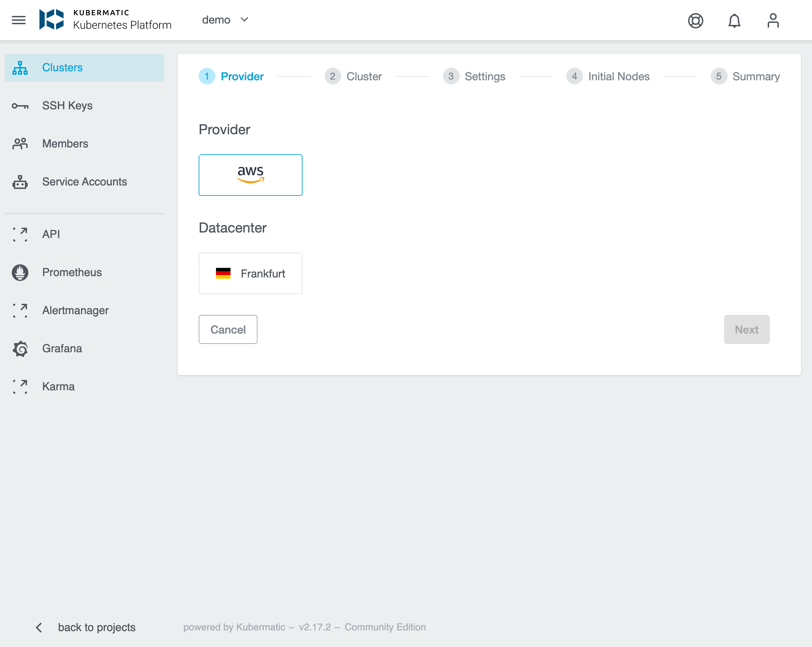Open the user account menu
812x647 pixels.
coord(773,21)
